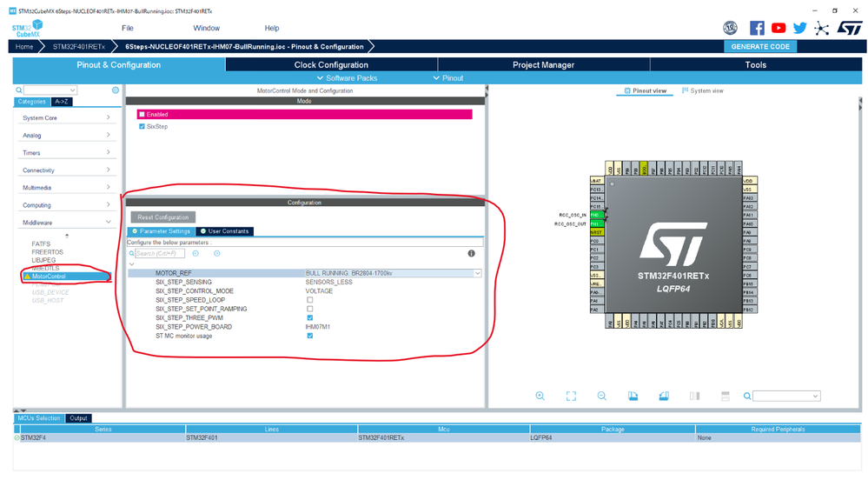Select Parameter Settings tab
868x480 pixels.
click(161, 231)
